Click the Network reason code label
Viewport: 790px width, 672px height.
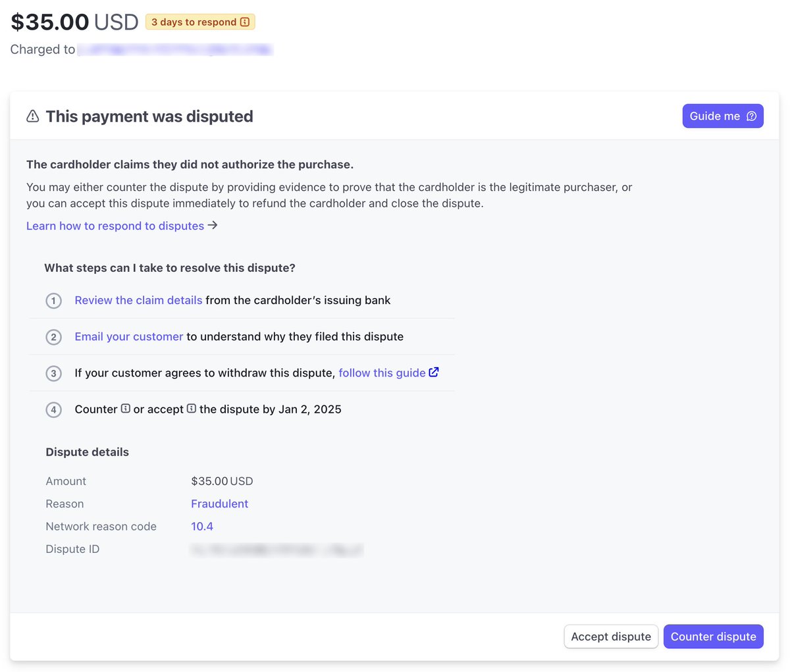pyautogui.click(x=101, y=527)
